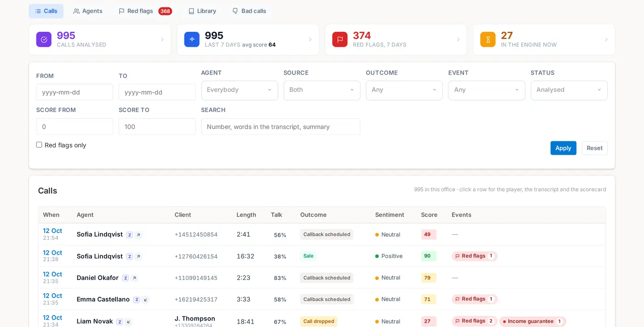Click the Z source badge beside Liam Novak
Screen dimensions: 644x327
120,322
